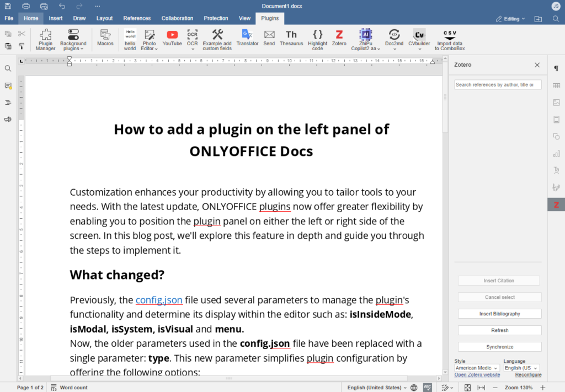565x392 pixels.
Task: Follow the 'Open Zotero website' link
Action: coord(477,374)
